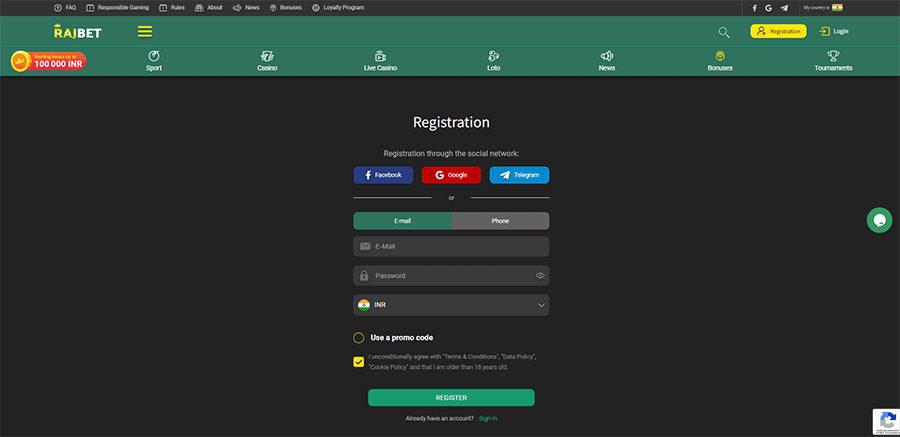Toggle password visibility eye icon
The image size is (900, 437).
tap(540, 276)
